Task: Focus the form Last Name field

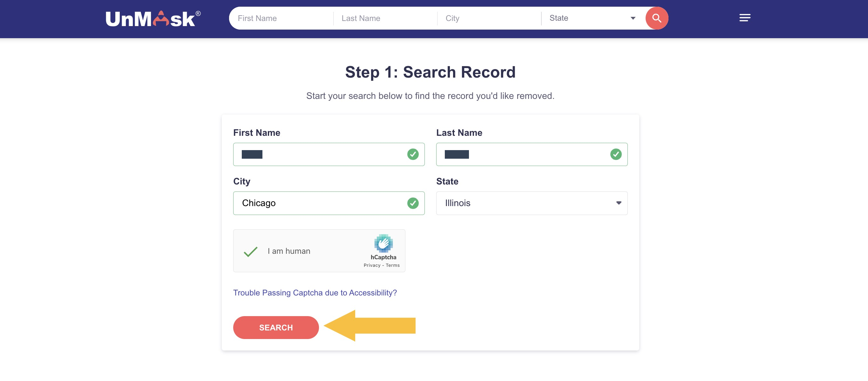Action: click(x=532, y=155)
